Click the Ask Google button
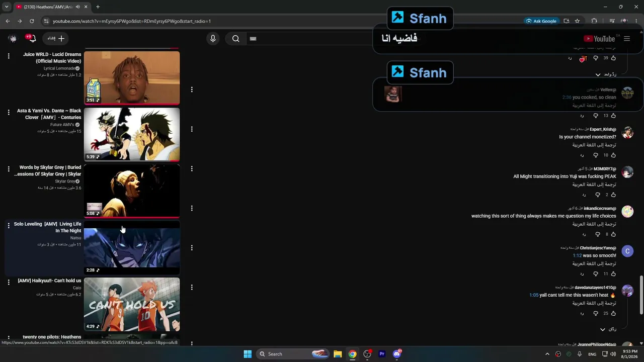The image size is (644, 362). coord(542,21)
